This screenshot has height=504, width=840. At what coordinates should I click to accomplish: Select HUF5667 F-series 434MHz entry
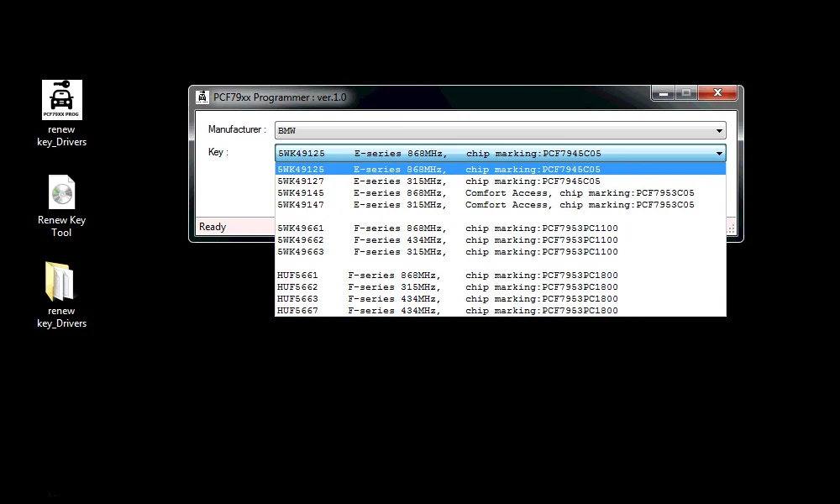tap(501, 311)
